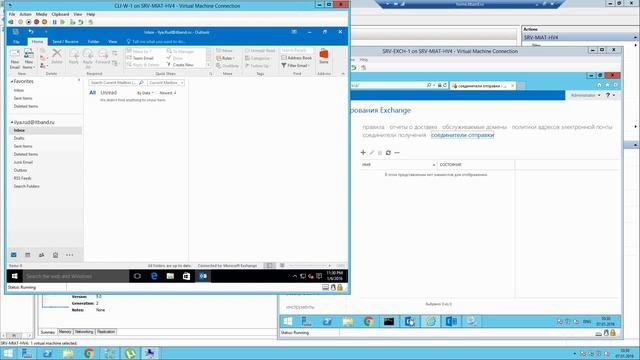The width and height of the screenshot is (640, 360).
Task: Open By Date sort dropdown
Action: point(145,93)
